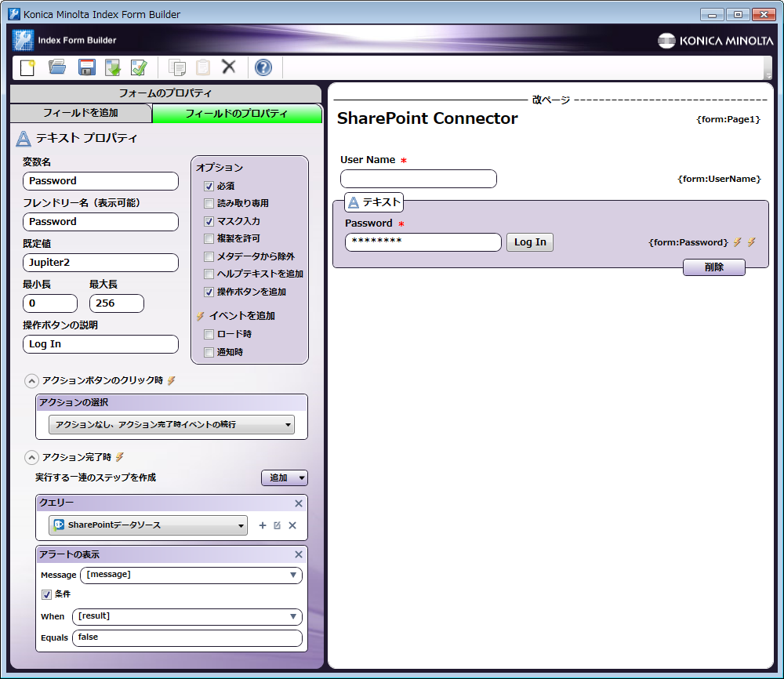Select the フィールドのプロパティ tab
This screenshot has width=784, height=679.
tap(237, 114)
